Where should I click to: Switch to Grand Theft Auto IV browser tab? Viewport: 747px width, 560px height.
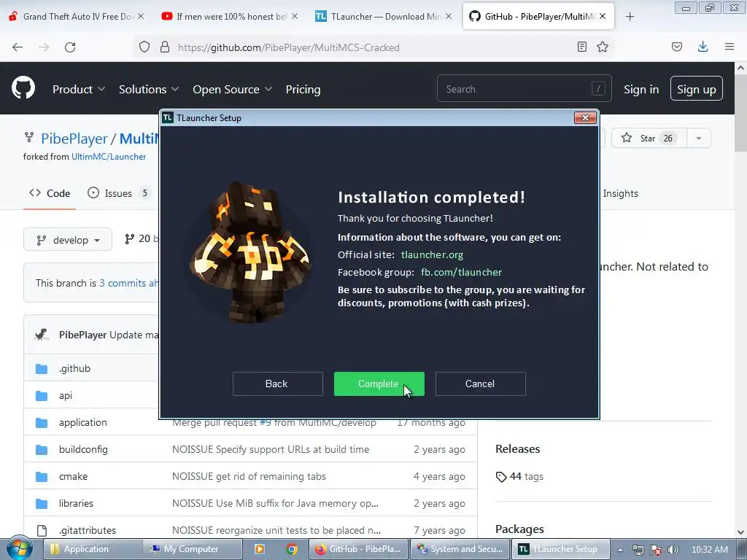(76, 17)
